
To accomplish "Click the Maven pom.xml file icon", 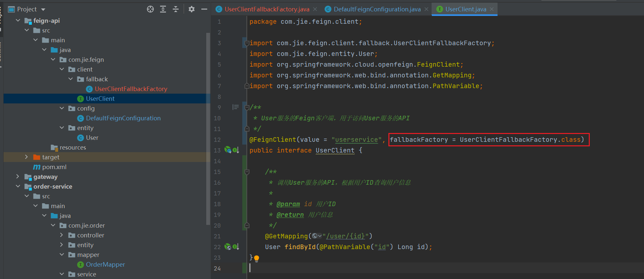I will click(x=37, y=167).
